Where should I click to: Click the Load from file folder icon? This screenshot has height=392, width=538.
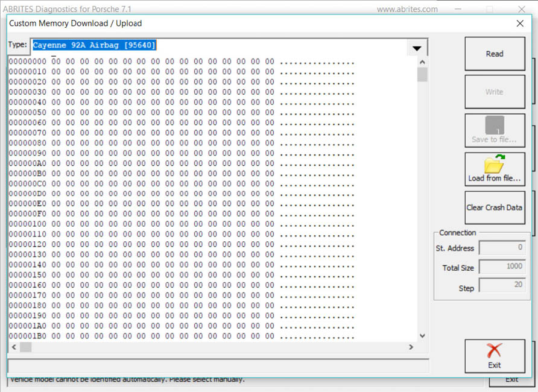495,164
